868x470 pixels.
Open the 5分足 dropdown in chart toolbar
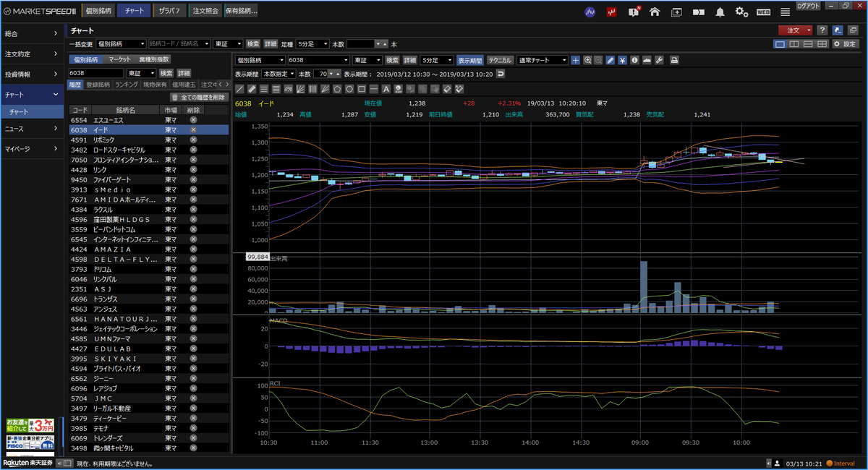tap(438, 60)
